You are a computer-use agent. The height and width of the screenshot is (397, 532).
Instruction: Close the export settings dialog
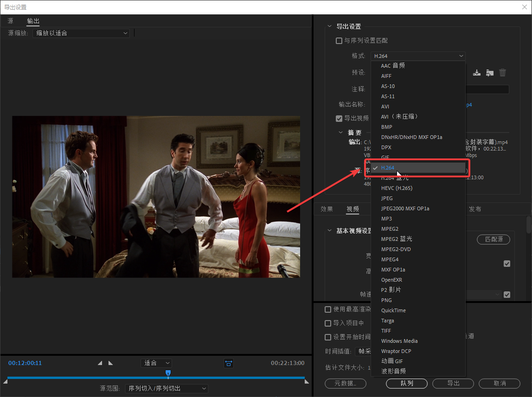[x=524, y=7]
